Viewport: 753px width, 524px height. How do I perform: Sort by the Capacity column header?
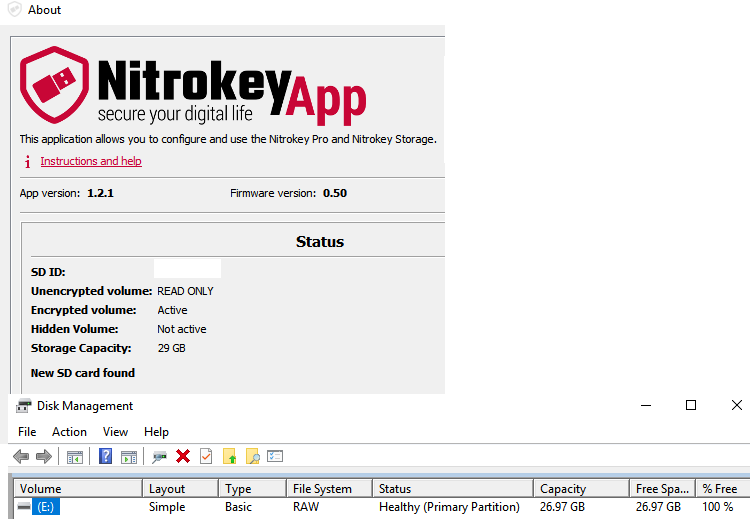point(582,488)
